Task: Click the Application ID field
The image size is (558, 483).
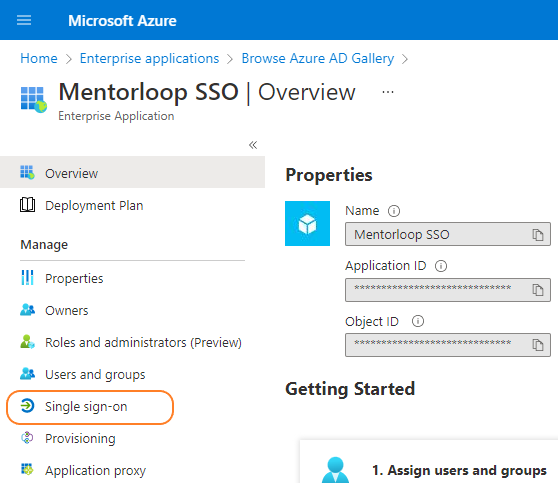Action: (x=448, y=290)
